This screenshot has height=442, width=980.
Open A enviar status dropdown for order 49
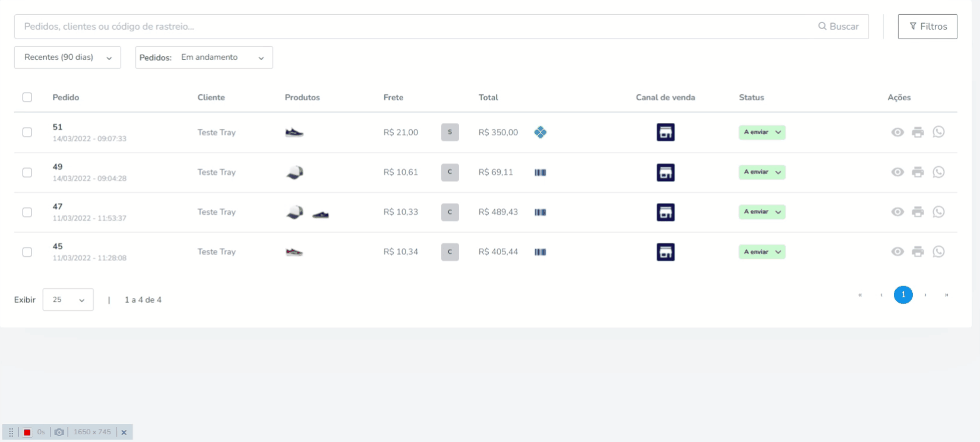tap(762, 172)
